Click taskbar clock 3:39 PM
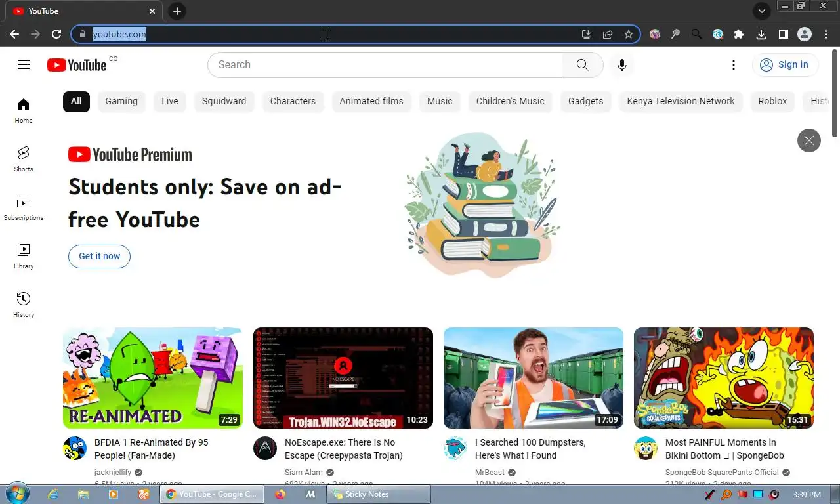 point(807,494)
